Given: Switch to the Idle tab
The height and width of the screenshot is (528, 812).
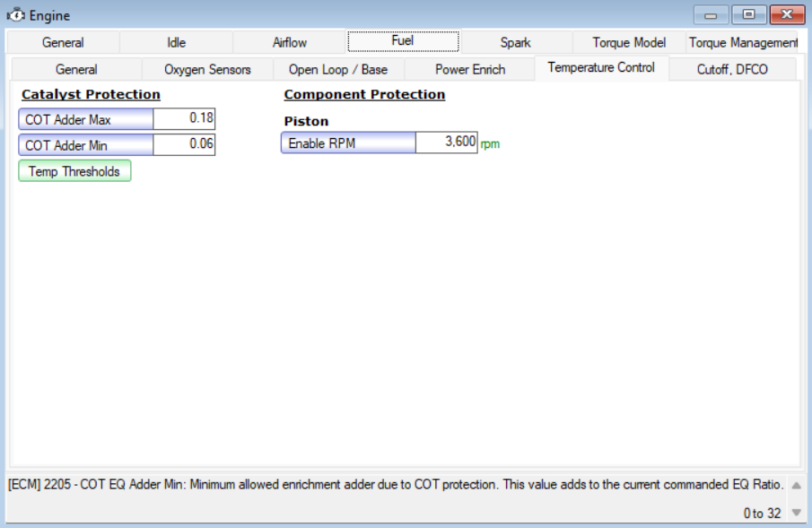Looking at the screenshot, I should (176, 42).
